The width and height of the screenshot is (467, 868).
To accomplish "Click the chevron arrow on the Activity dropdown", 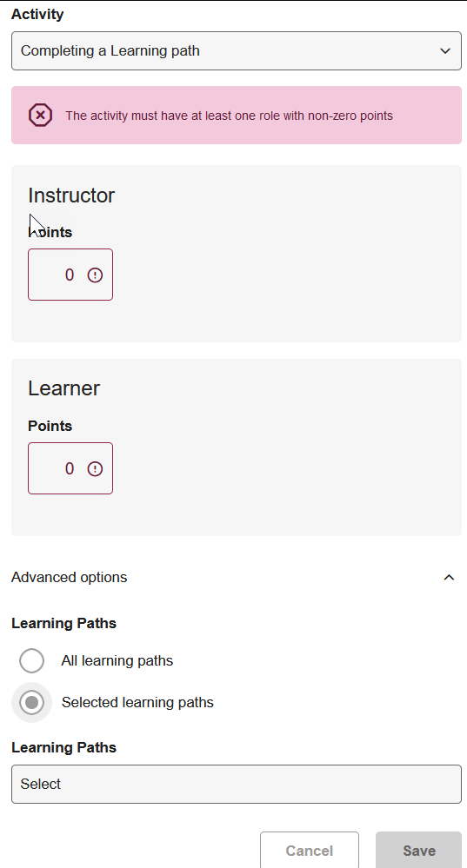I will (445, 51).
